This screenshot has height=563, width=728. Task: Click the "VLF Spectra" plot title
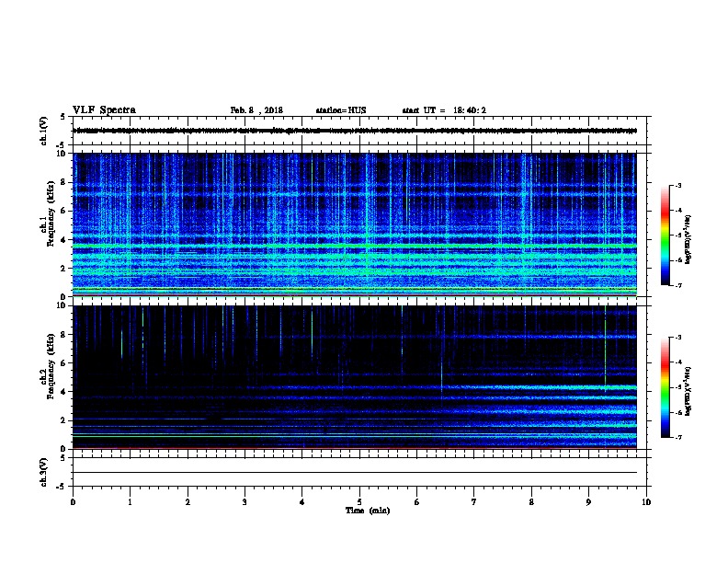coord(104,109)
